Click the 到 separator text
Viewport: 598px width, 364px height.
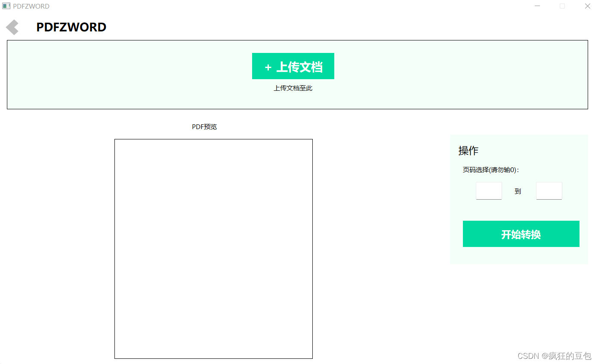pos(518,191)
